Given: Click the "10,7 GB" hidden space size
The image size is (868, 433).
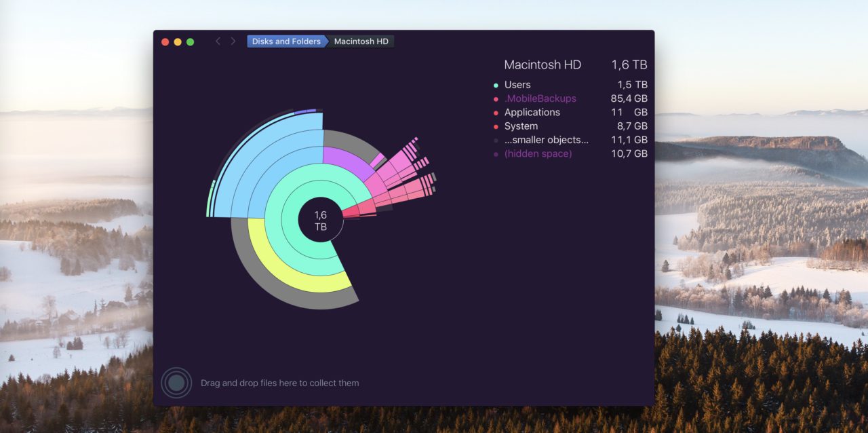Looking at the screenshot, I should [630, 154].
